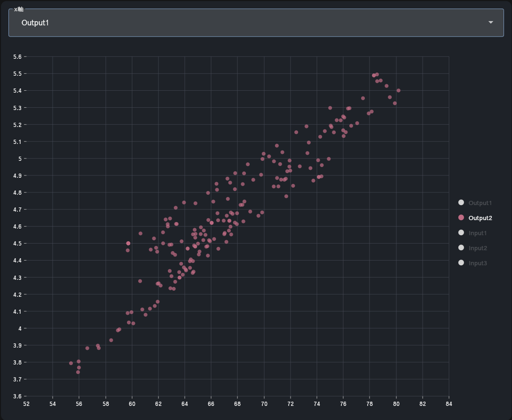Select the leftmost data point near x 55.4
This screenshot has width=512, height=420.
[x=71, y=363]
